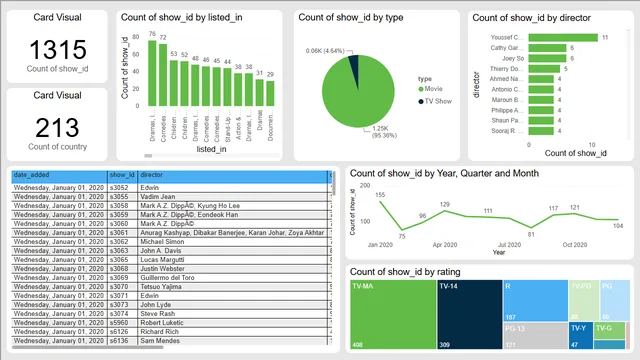Click the table's horizontal scrollbar at bottom
The height and width of the screenshot is (360, 640).
(x=88, y=347)
